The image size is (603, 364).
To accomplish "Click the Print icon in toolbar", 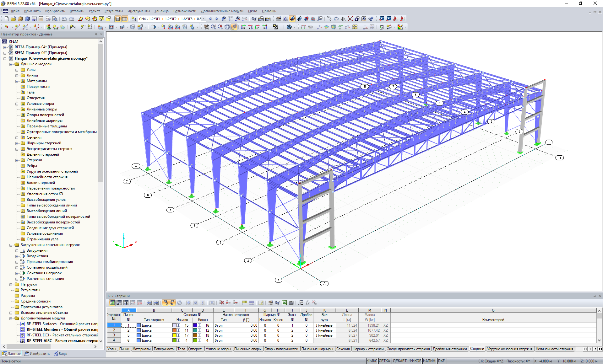I will [x=48, y=19].
